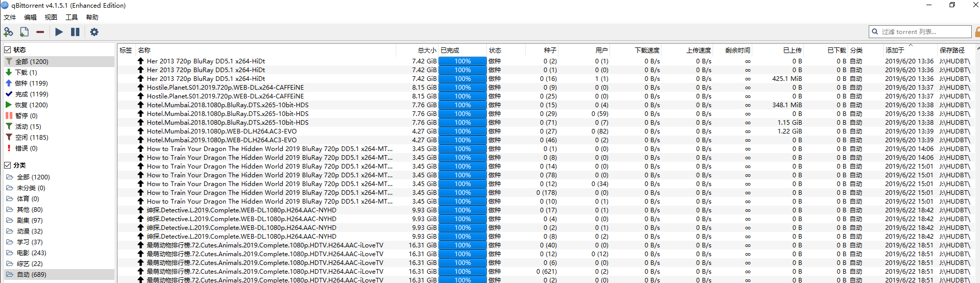Click the scroll up arrow of torrent list
The width and height of the screenshot is (980, 283).
pos(978,48)
